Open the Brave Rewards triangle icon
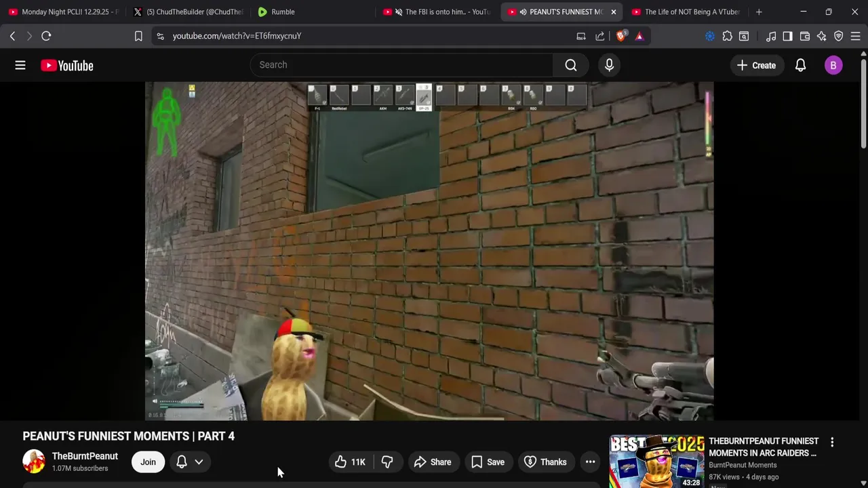This screenshot has width=868, height=488. (639, 36)
